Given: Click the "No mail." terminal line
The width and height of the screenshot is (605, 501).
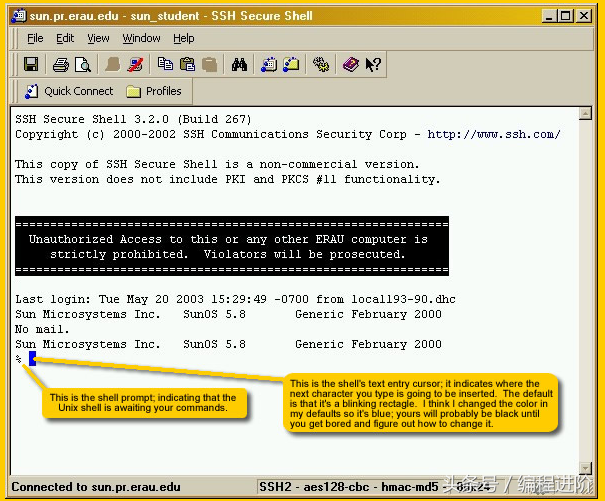Looking at the screenshot, I should point(42,329).
